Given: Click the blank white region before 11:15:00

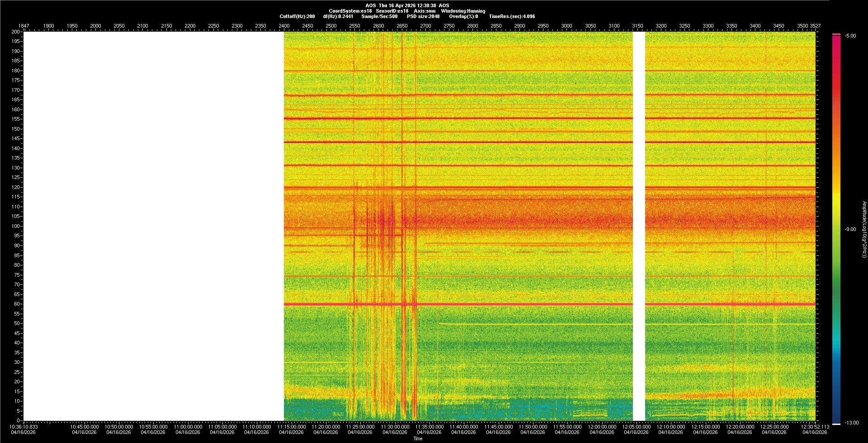Looking at the screenshot, I should coord(154,226).
